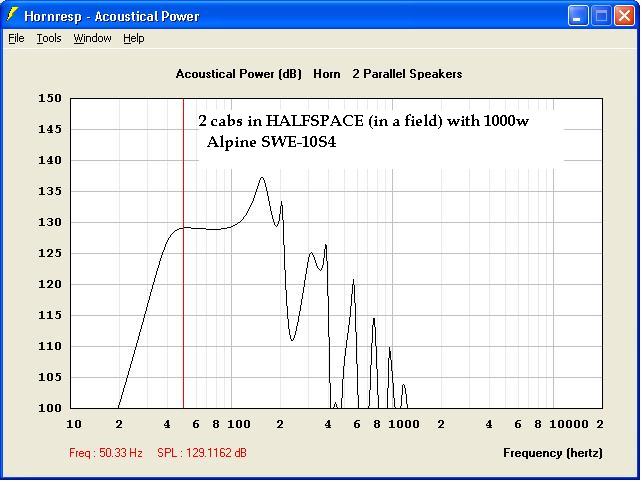Click the 'Frequency (hertz)' axis label

[x=552, y=453]
